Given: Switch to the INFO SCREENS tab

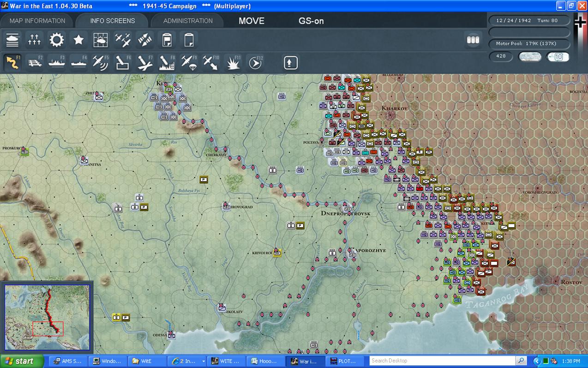Looking at the screenshot, I should coord(113,21).
